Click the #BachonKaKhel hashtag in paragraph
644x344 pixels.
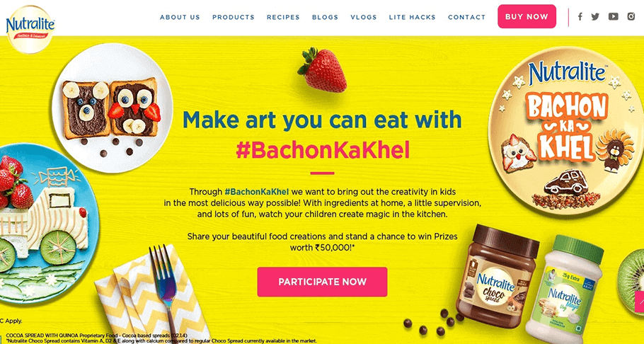257,192
